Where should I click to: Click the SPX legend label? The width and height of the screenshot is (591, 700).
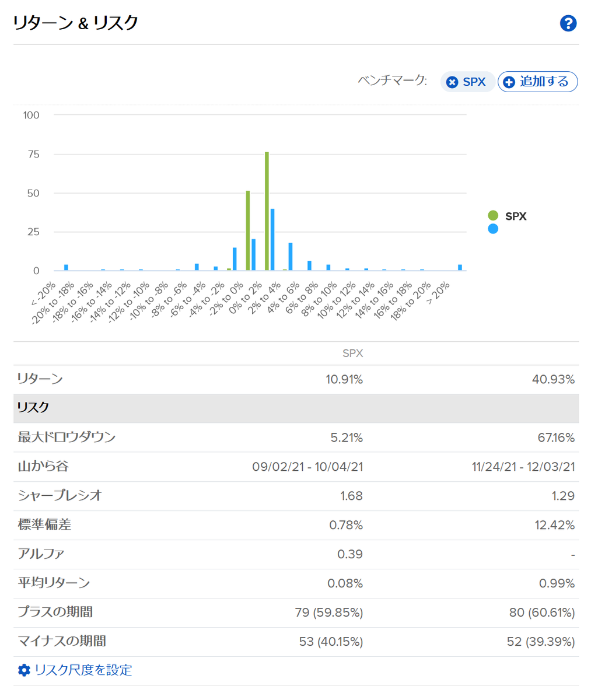click(516, 216)
